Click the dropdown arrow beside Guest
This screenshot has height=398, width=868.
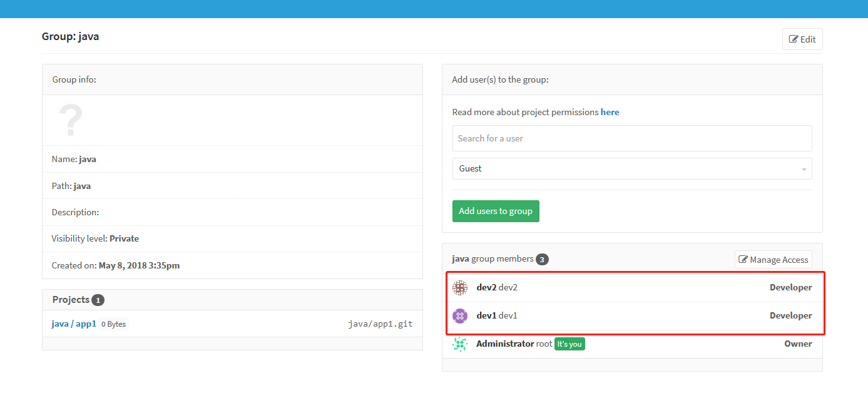(x=804, y=170)
